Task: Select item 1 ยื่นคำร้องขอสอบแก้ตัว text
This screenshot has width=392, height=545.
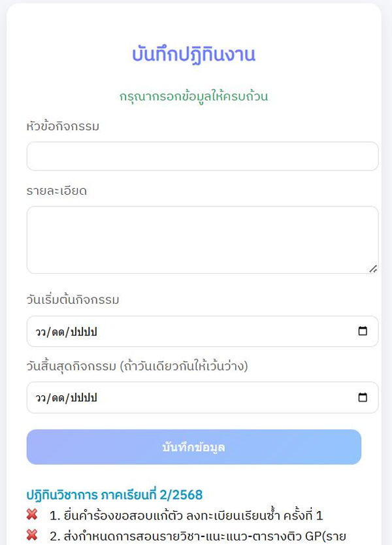Action: [x=186, y=516]
